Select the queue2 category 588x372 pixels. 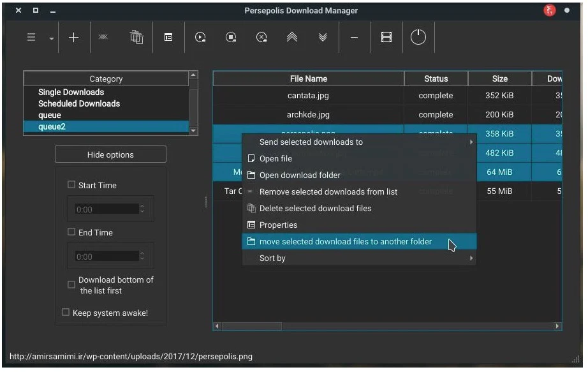[106, 126]
